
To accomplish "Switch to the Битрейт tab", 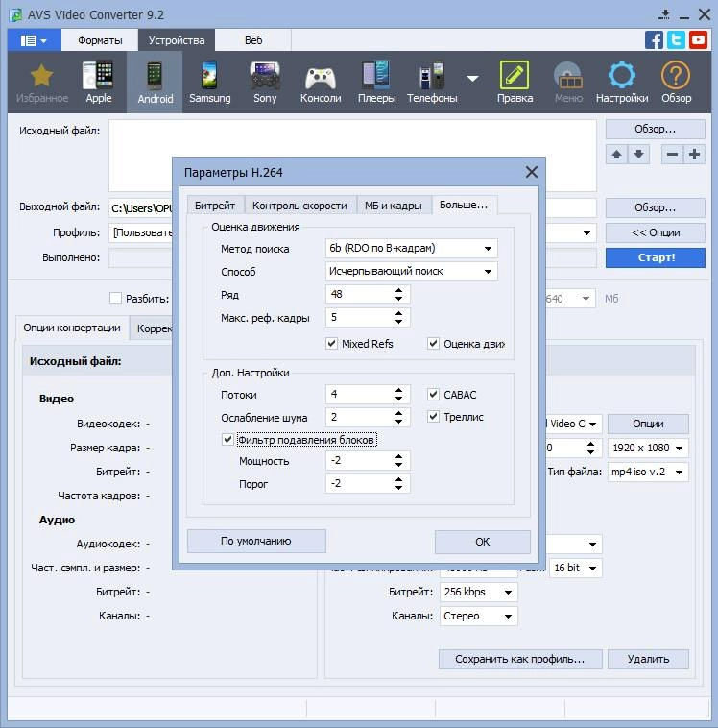I will tap(215, 206).
